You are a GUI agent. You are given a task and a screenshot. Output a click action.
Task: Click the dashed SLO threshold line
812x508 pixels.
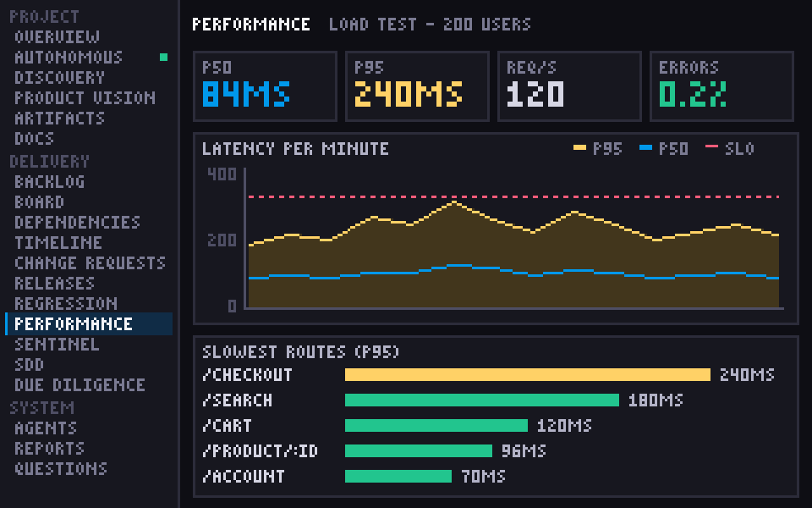tap(514, 197)
